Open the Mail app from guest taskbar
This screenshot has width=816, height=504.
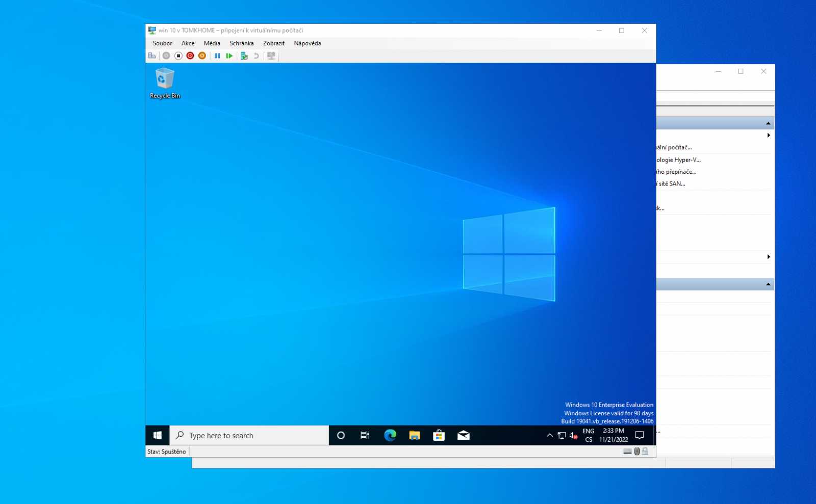(x=464, y=435)
